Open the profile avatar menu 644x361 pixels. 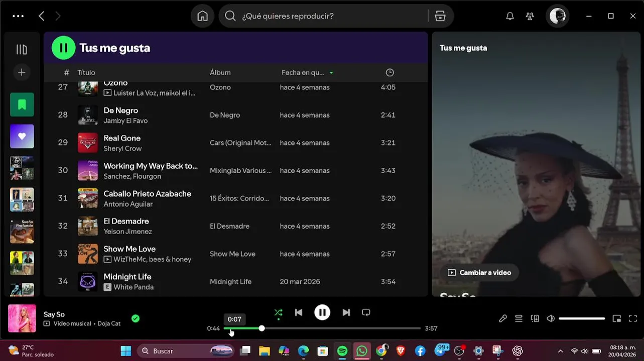[557, 16]
